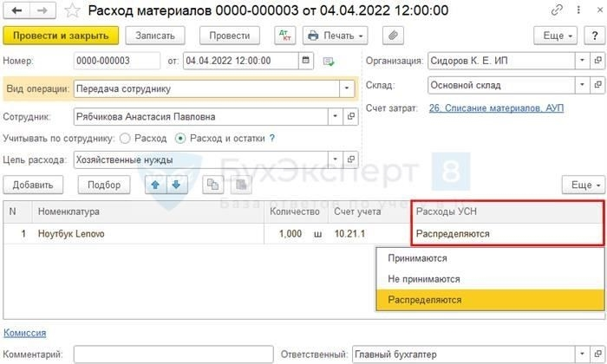This screenshot has height=364, width=607.
Task: Copy selected table row icon
Action: pos(213,185)
